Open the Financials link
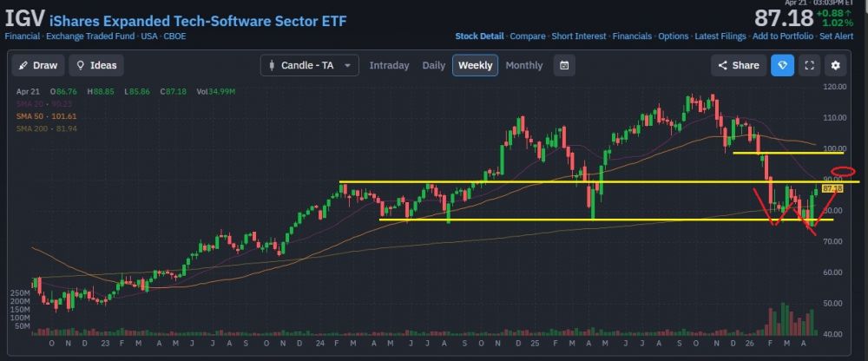Viewport: 868px width, 361px height. coord(632,36)
